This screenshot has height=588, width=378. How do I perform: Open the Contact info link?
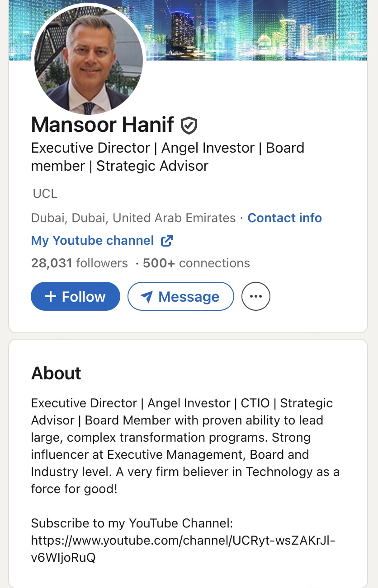pos(284,218)
